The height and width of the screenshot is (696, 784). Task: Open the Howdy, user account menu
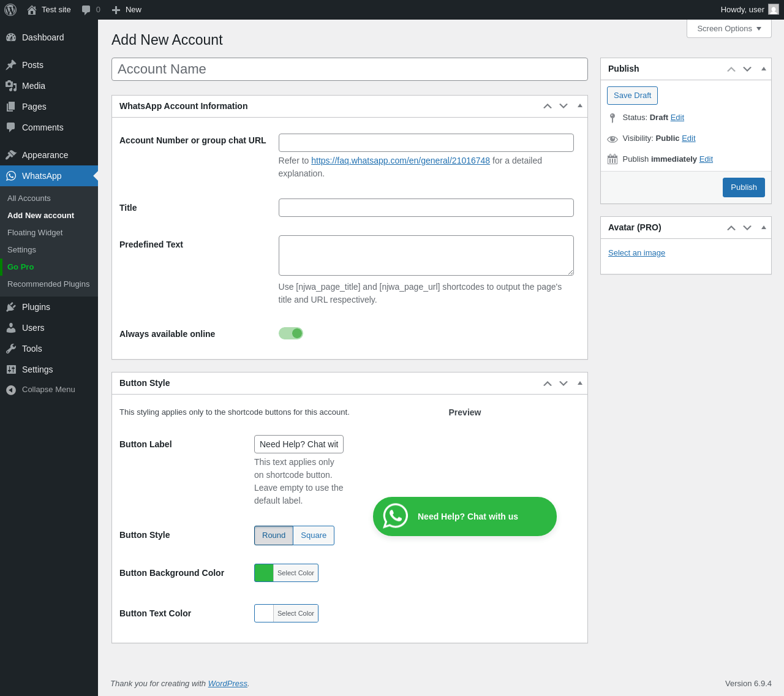[749, 10]
